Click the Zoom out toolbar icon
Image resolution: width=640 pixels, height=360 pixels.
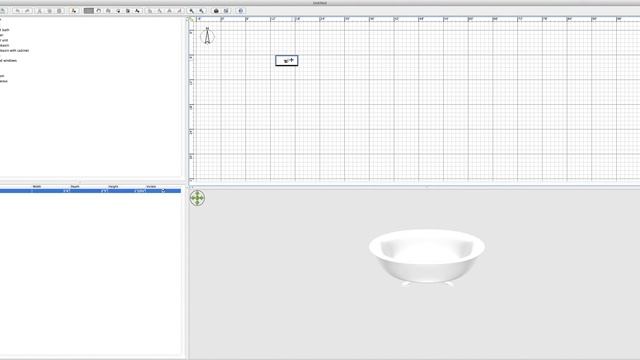(201, 11)
